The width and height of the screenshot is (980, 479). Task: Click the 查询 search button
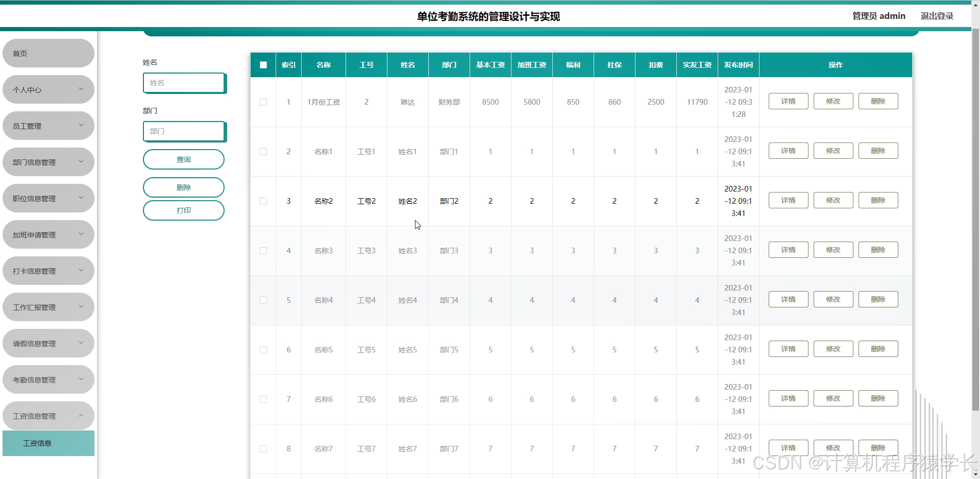click(184, 159)
